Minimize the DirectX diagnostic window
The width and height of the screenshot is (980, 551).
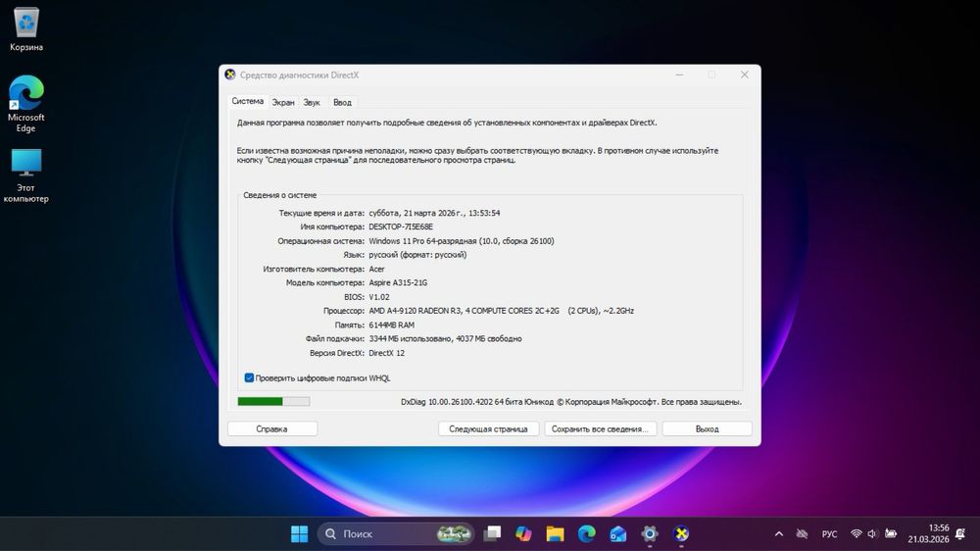click(x=679, y=75)
